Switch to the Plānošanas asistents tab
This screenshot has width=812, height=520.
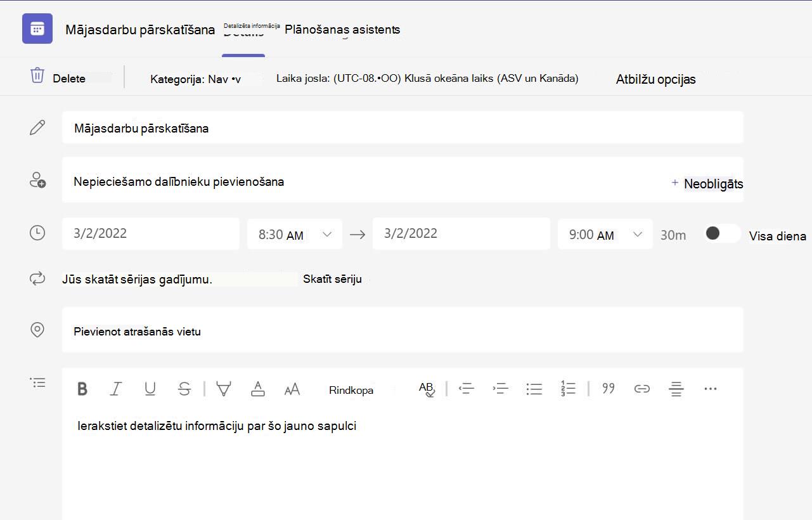tap(342, 29)
